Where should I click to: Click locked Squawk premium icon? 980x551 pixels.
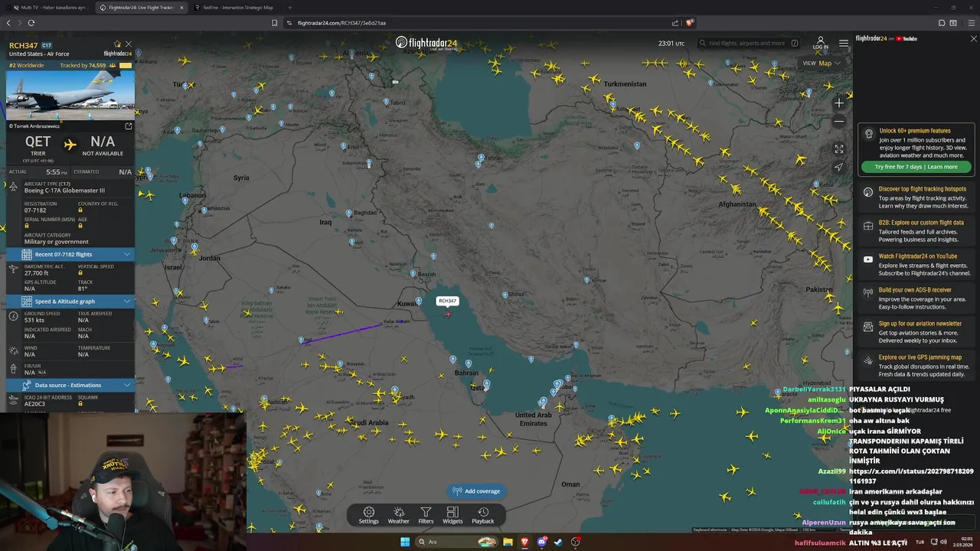point(80,403)
